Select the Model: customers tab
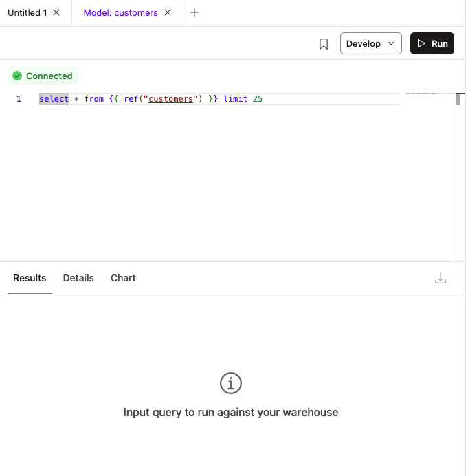 click(120, 12)
